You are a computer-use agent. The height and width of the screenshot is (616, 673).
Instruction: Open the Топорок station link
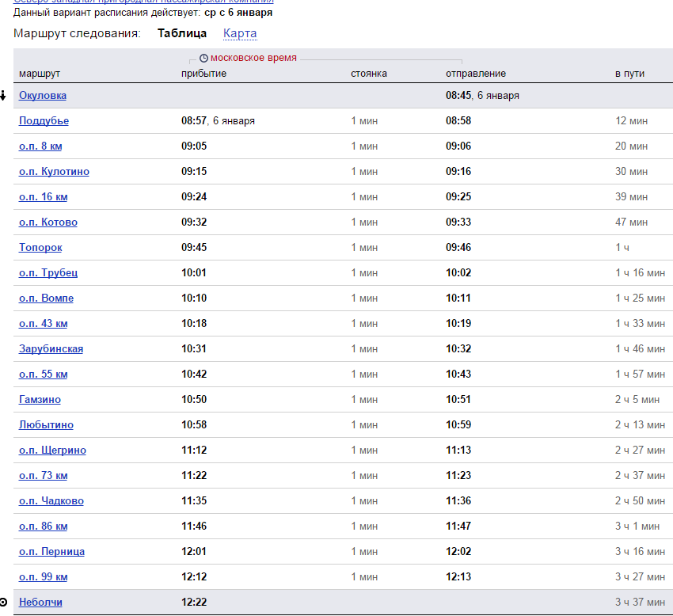[40, 248]
